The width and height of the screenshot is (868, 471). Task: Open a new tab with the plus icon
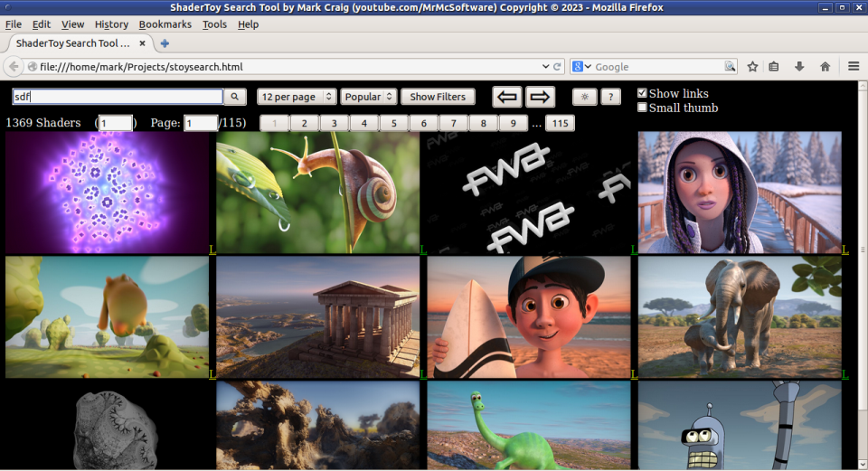(x=165, y=43)
